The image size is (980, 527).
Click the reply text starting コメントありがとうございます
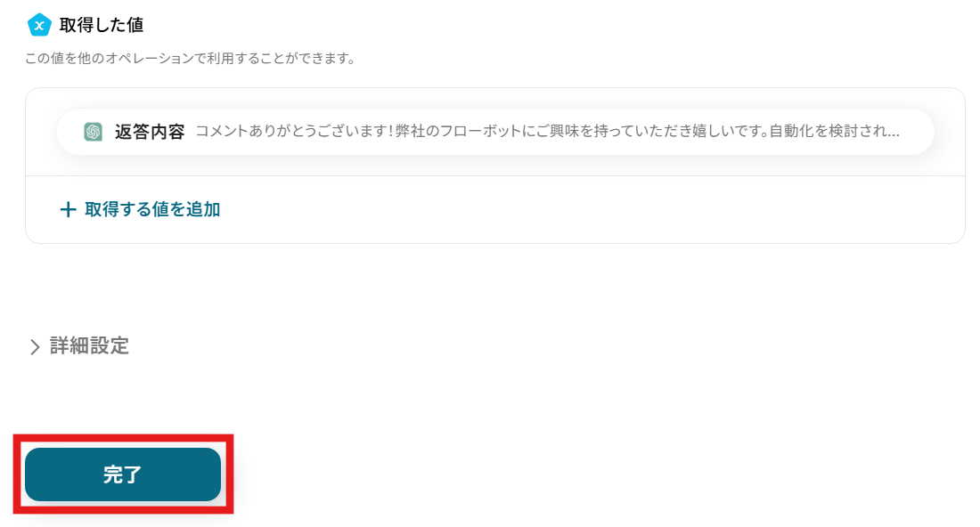[547, 131]
